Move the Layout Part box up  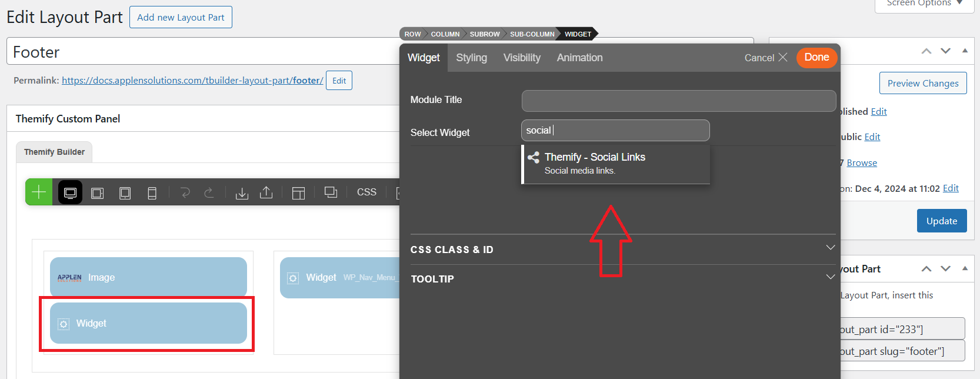pyautogui.click(x=926, y=269)
